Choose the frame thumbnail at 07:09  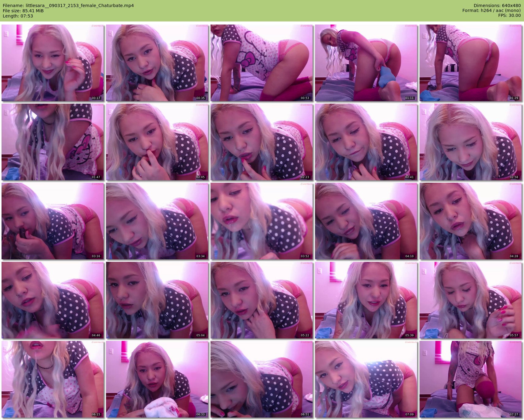tap(366, 379)
